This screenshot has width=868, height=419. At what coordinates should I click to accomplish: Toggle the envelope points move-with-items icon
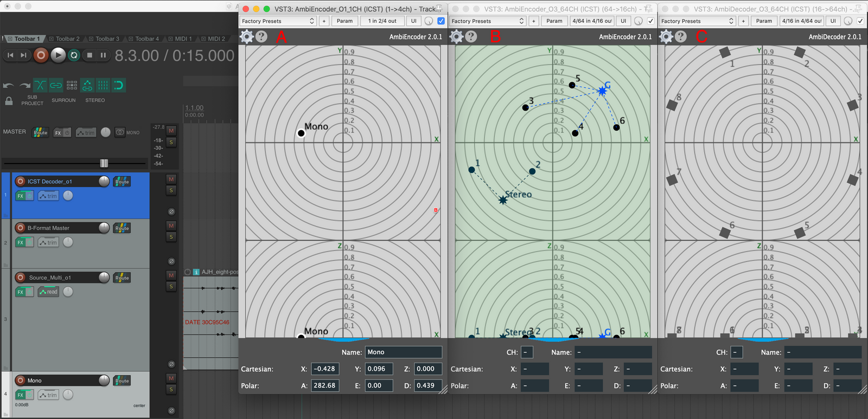pyautogui.click(x=87, y=85)
